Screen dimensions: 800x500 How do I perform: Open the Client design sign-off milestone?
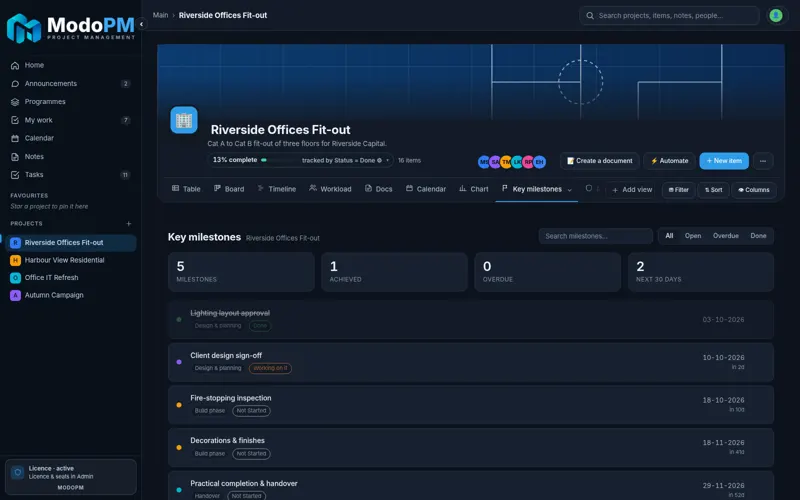470,362
